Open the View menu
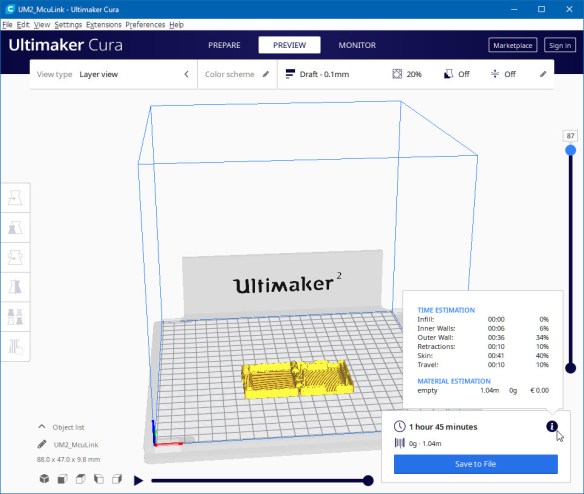 click(42, 25)
